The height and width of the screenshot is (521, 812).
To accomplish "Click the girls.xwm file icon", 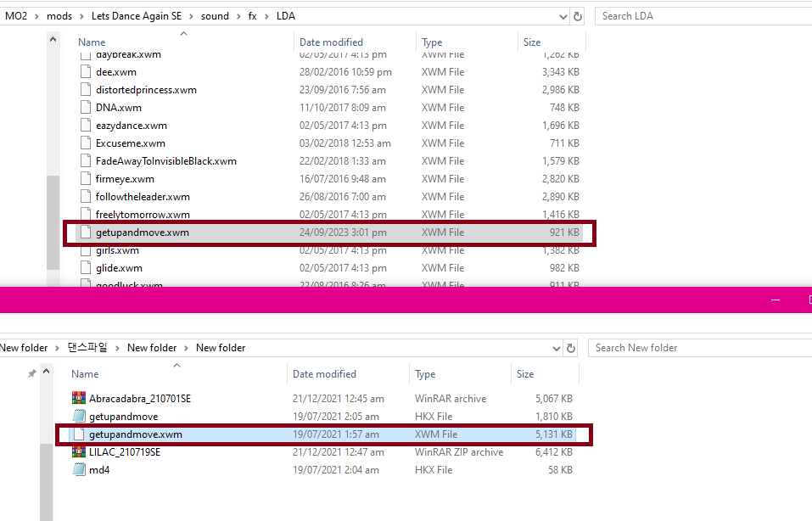I will point(86,250).
